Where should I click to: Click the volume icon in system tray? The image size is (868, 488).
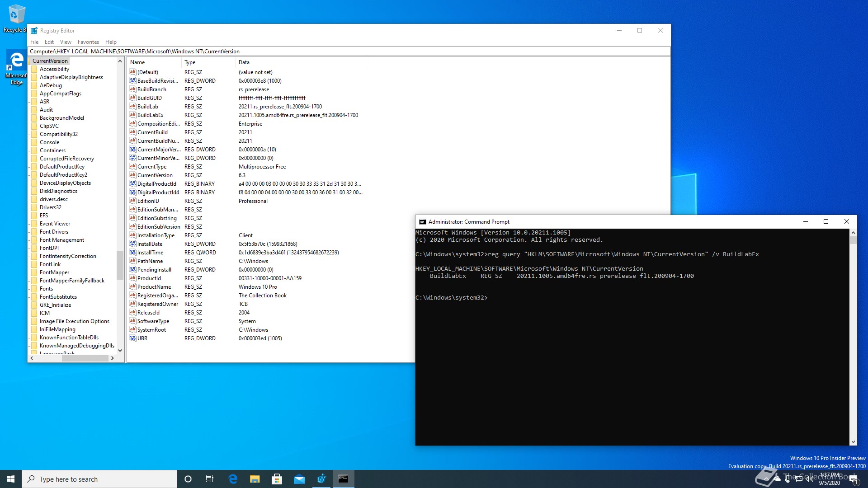810,479
